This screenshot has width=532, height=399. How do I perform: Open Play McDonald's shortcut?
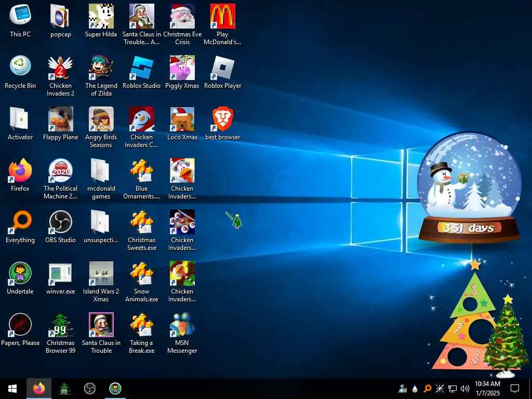(x=222, y=24)
